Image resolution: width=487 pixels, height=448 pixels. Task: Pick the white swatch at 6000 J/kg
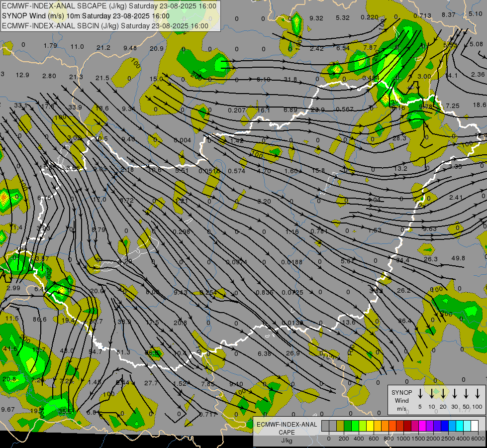click(x=474, y=426)
